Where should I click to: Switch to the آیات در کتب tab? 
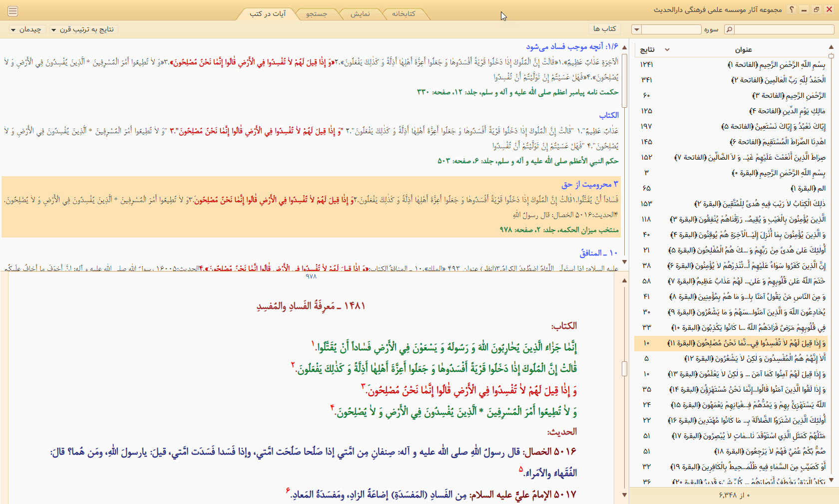[268, 14]
